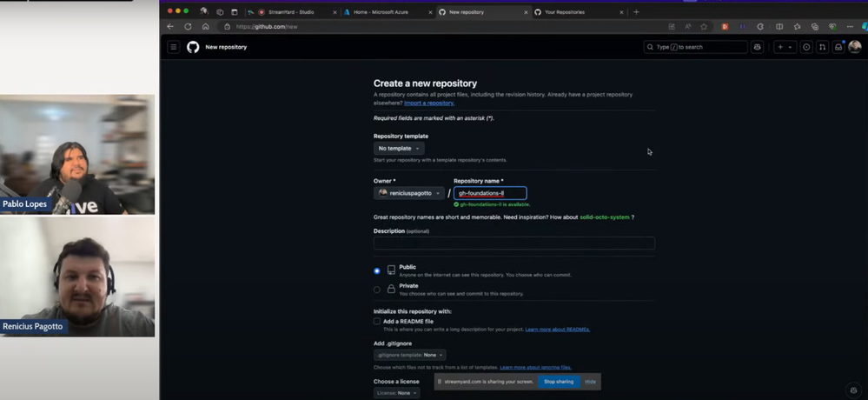This screenshot has height=400, width=868.
Task: Open the License: None dropdown
Action: point(397,393)
